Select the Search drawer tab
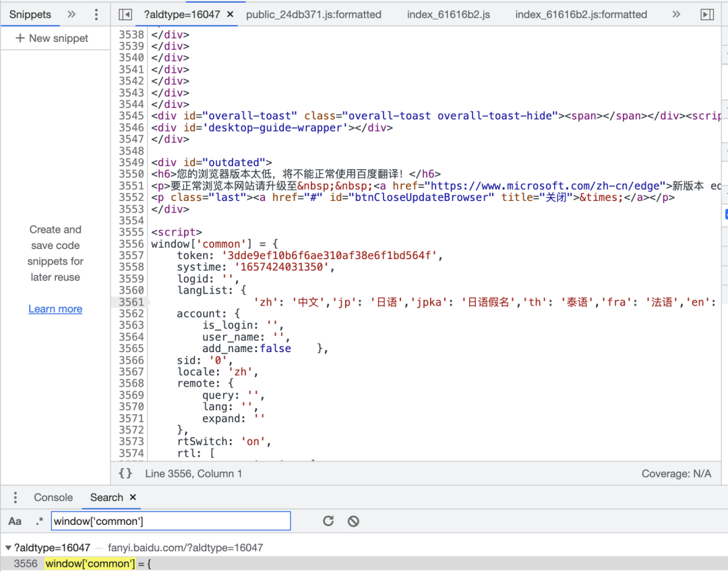The image size is (728, 572). (x=107, y=497)
